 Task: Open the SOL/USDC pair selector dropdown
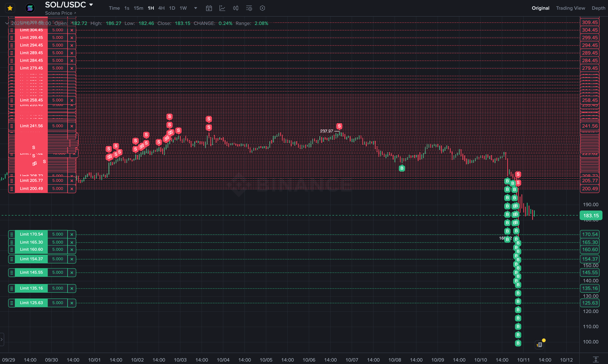click(x=91, y=5)
